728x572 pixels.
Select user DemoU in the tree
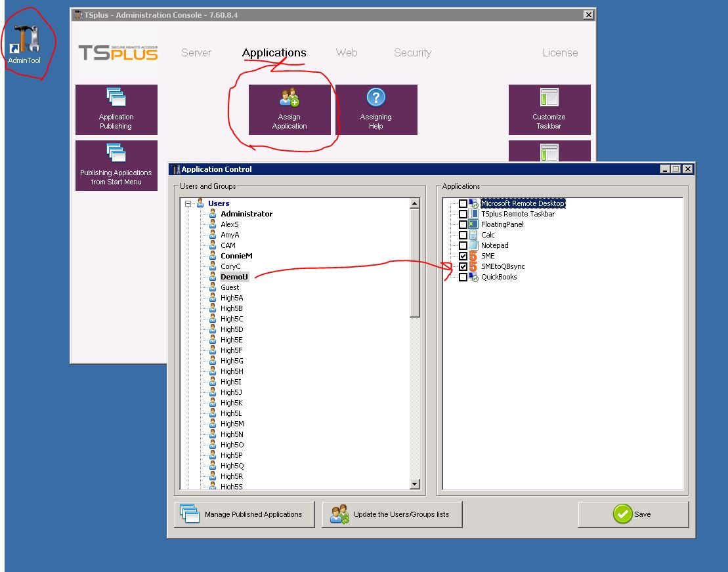(234, 277)
